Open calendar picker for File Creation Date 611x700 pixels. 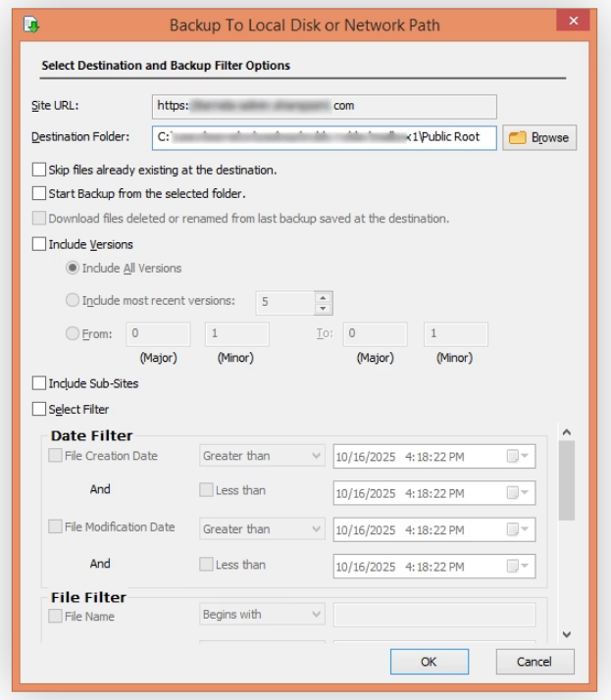(517, 456)
